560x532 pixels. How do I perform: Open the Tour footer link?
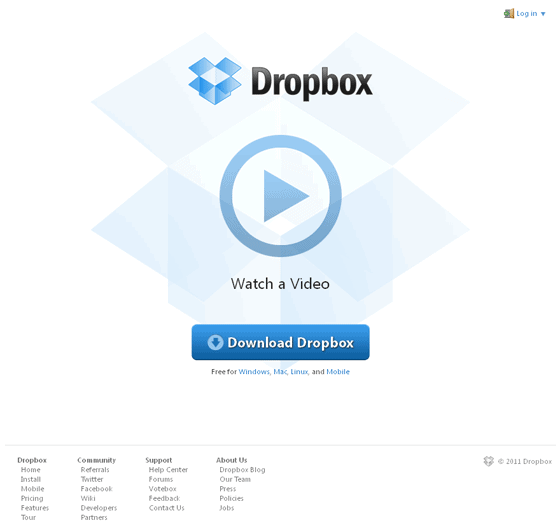28,517
